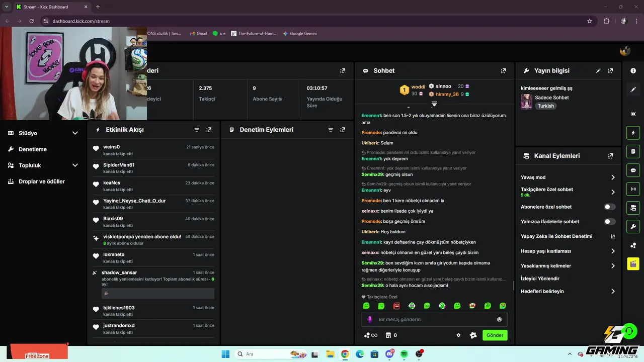Click the red angry emote
Viewport: 644px width, 362px height.
point(396,306)
